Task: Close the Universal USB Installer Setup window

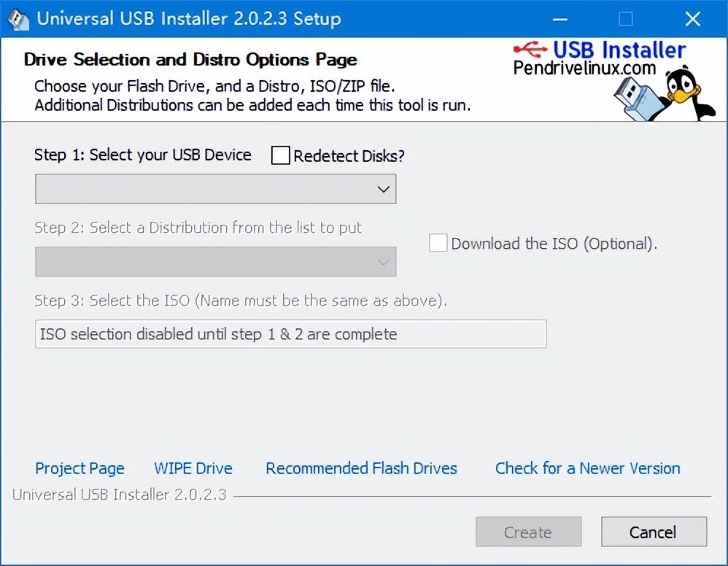Action: pos(693,19)
